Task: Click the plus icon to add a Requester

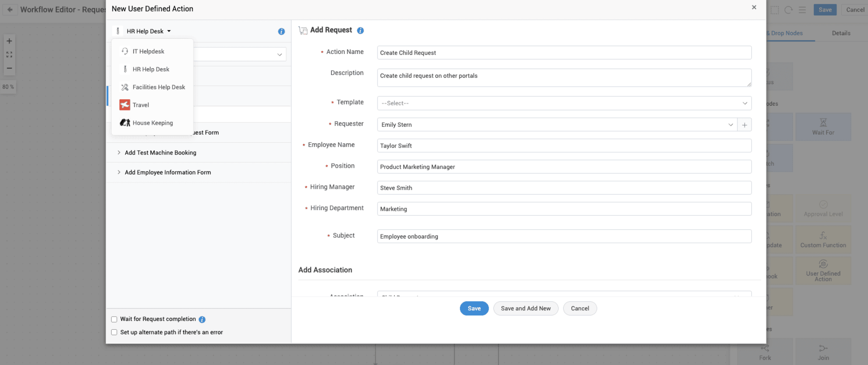Action: pos(744,125)
